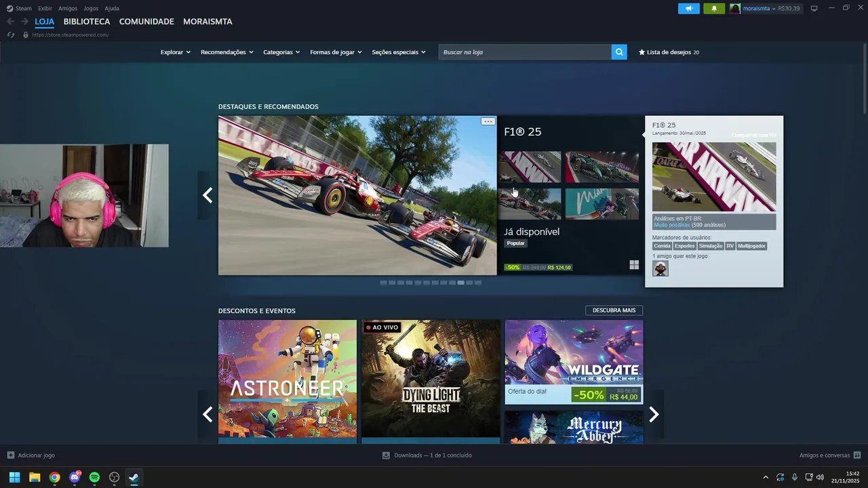Open the Astroneer event card
Viewport: 868px width, 488px height.
[288, 382]
